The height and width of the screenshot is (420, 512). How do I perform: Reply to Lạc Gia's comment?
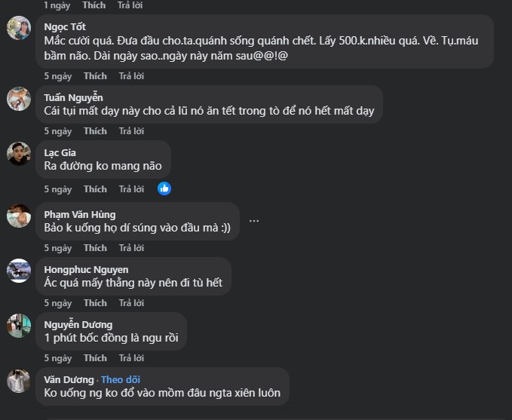[x=131, y=189]
